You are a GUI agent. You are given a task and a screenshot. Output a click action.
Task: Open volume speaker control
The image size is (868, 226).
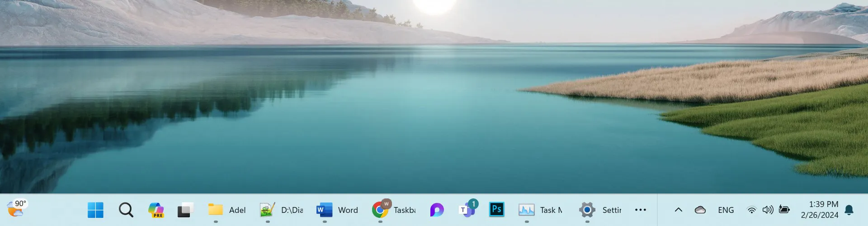pos(768,210)
